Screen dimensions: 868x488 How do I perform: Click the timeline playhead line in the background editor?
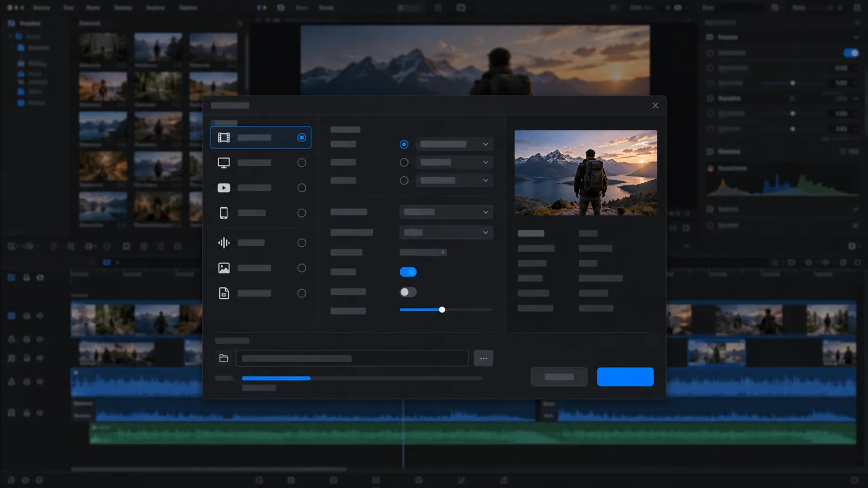tap(403, 433)
